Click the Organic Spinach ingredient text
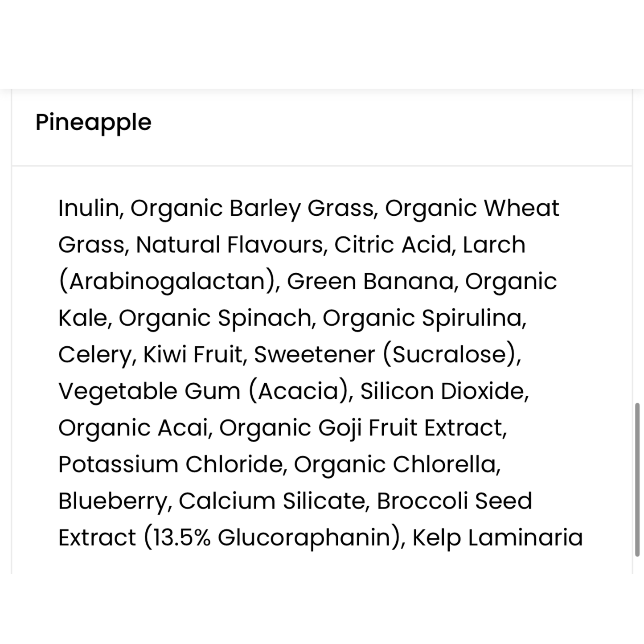Viewport: 644px width, 644px height. tap(214, 318)
